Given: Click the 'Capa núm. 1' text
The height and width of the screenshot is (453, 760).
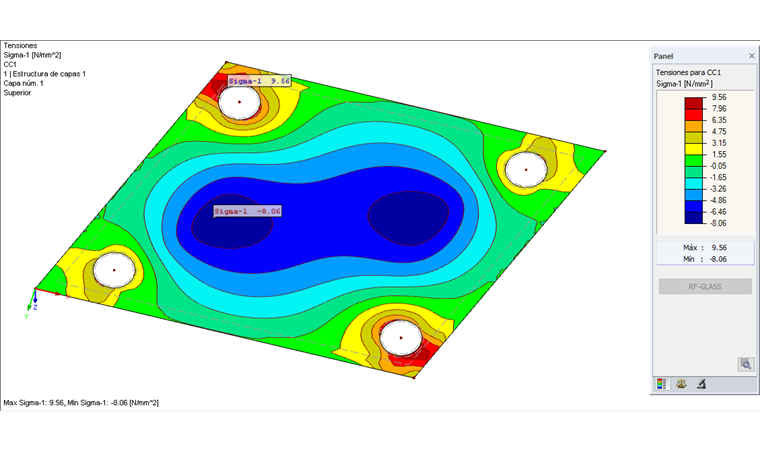Looking at the screenshot, I should tap(23, 83).
